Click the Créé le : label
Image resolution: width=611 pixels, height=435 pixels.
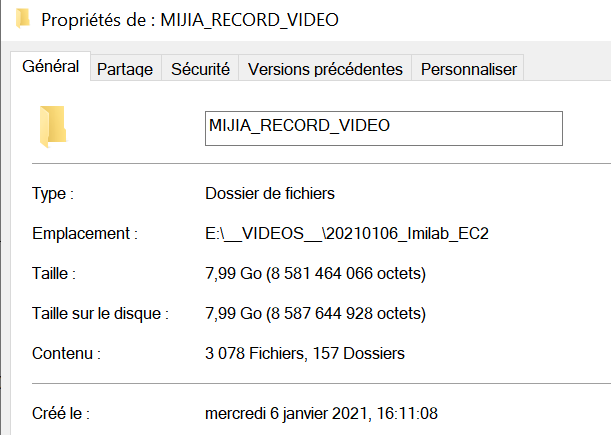coord(61,414)
